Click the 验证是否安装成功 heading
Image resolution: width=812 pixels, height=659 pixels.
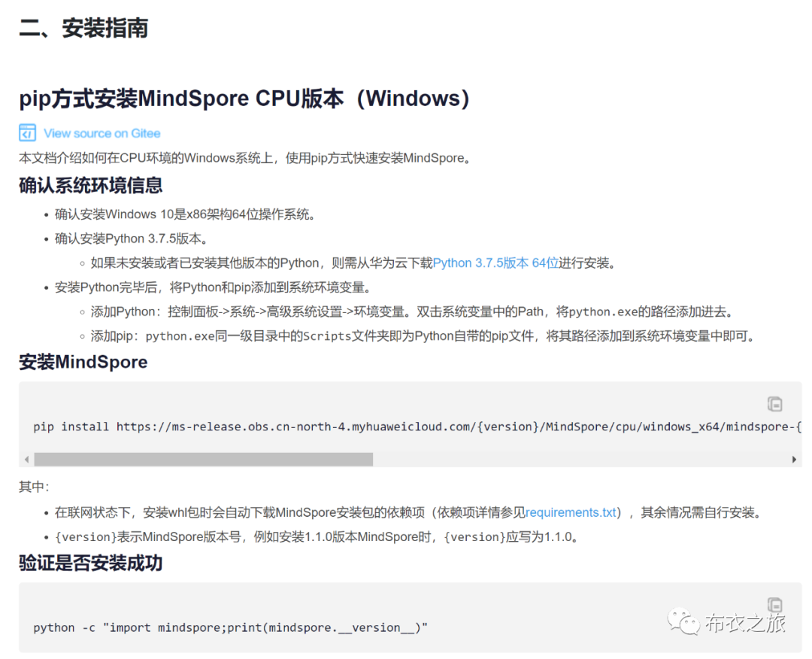[x=91, y=563]
